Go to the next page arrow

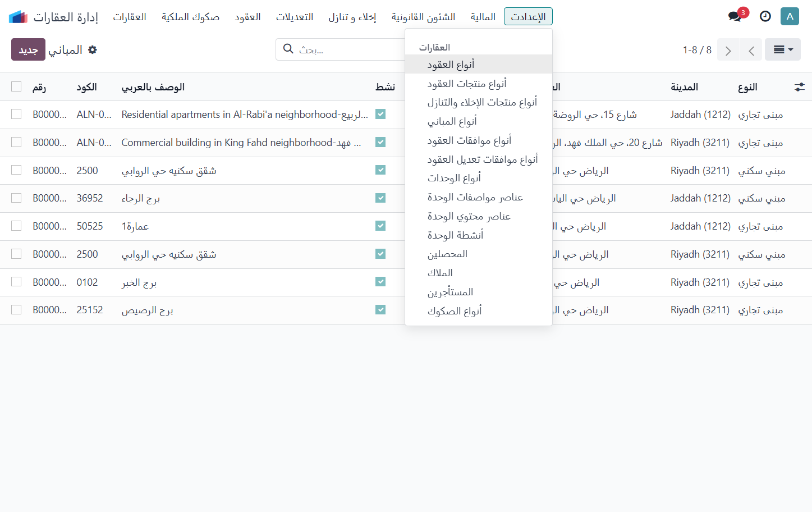[728, 50]
